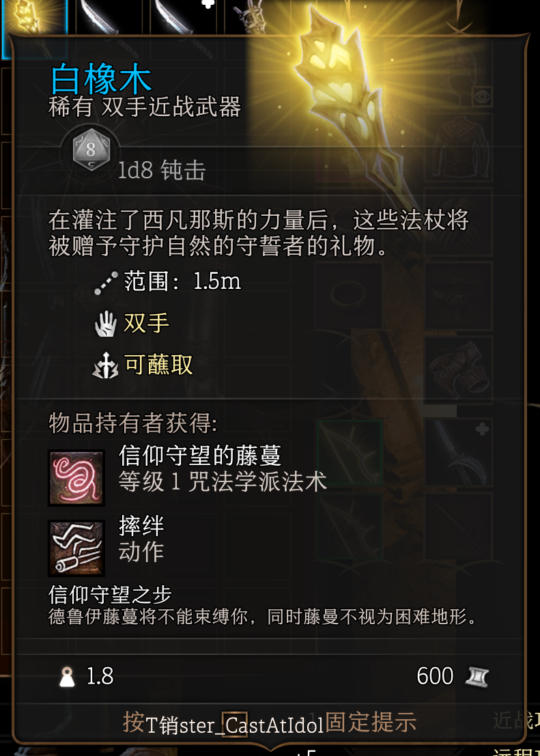Click the 白橡木 item title
Screen dimensions: 540x756
click(101, 81)
